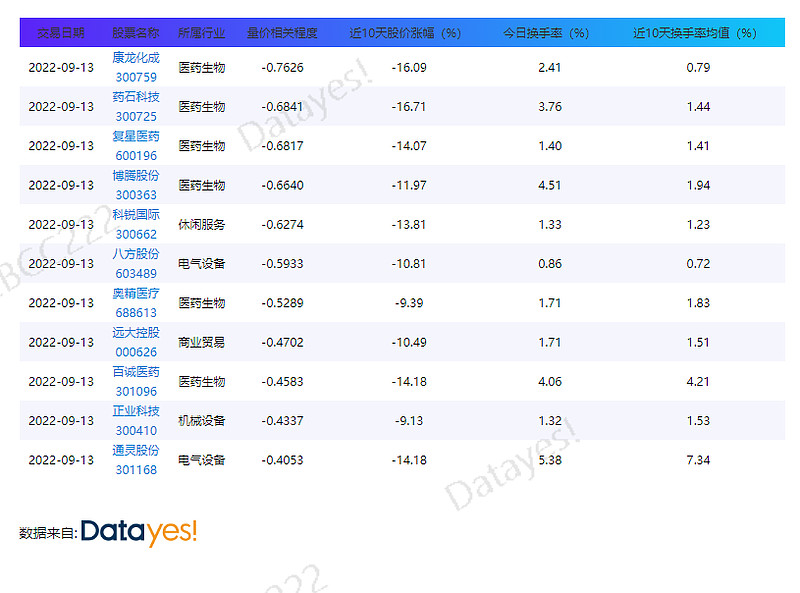Select price change -14.07
Image resolution: width=800 pixels, height=593 pixels.
point(409,146)
